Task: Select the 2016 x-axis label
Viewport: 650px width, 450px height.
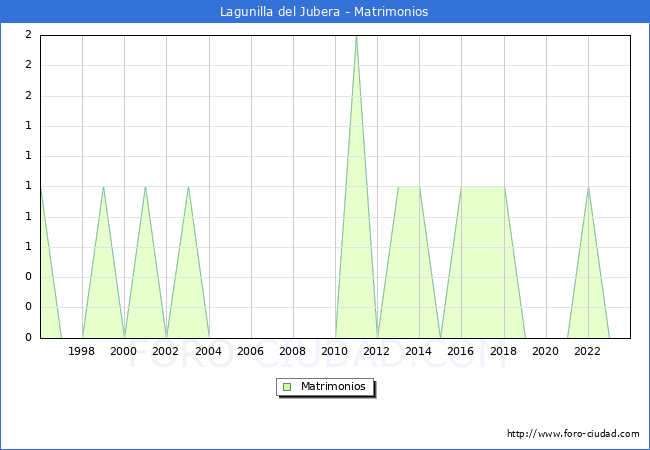Action: point(461,351)
